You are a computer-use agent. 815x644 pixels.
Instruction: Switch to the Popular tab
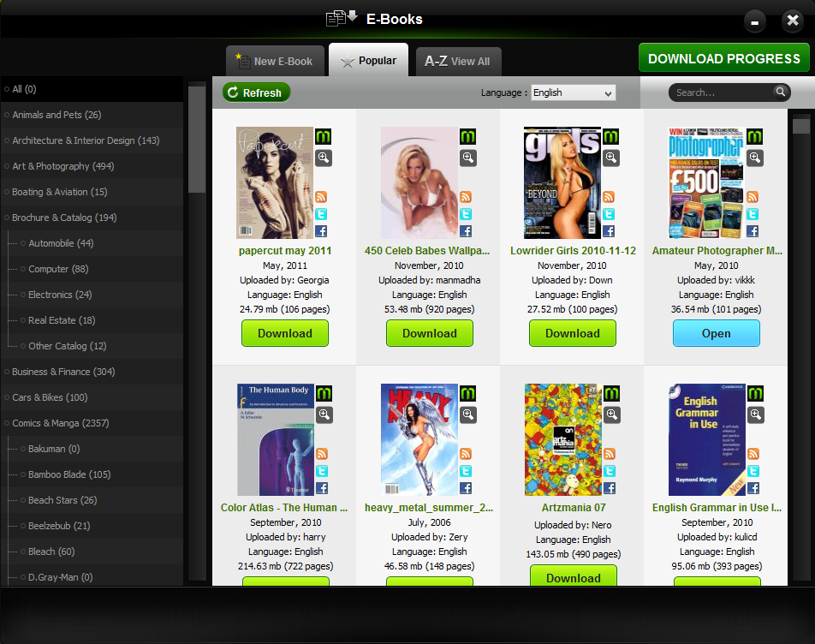(x=368, y=60)
